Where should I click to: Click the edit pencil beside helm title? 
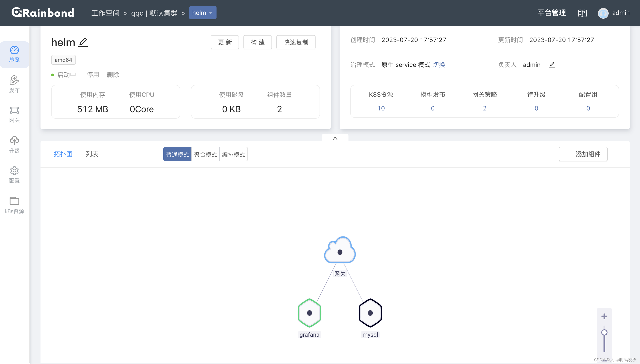point(83,42)
